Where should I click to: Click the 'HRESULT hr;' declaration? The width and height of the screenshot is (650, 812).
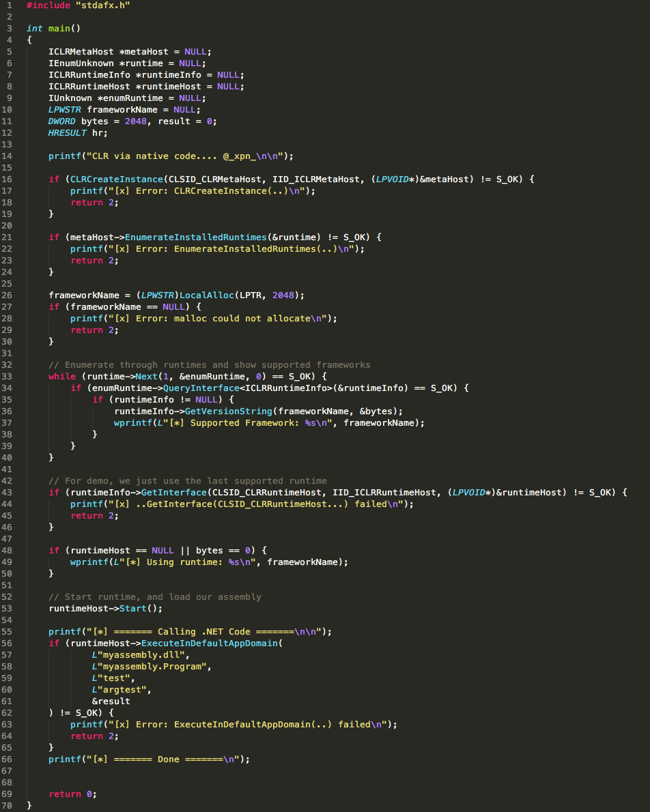tap(79, 133)
